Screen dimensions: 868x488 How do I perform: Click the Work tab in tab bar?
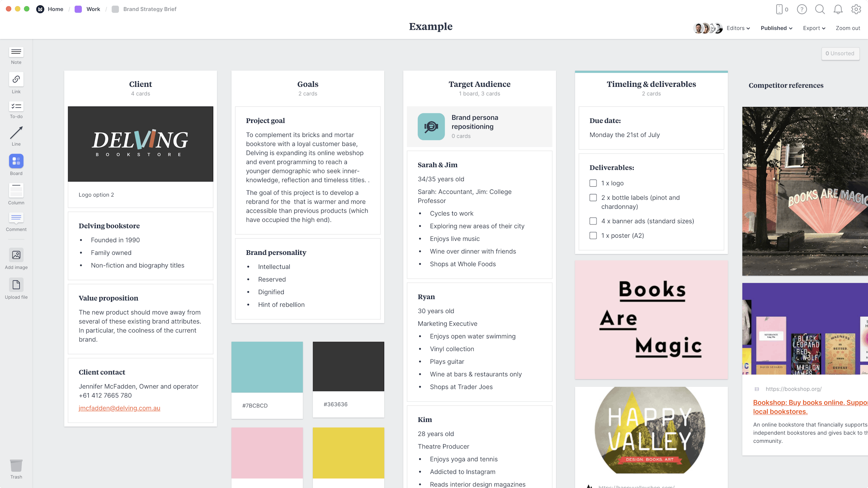click(93, 9)
